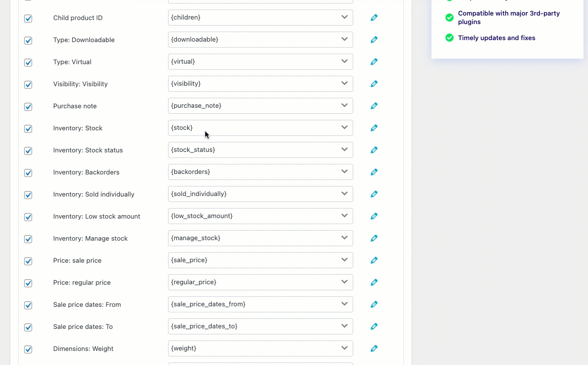Edit Inventory: Backorders using pencil icon
The height and width of the screenshot is (365, 588).
(374, 172)
